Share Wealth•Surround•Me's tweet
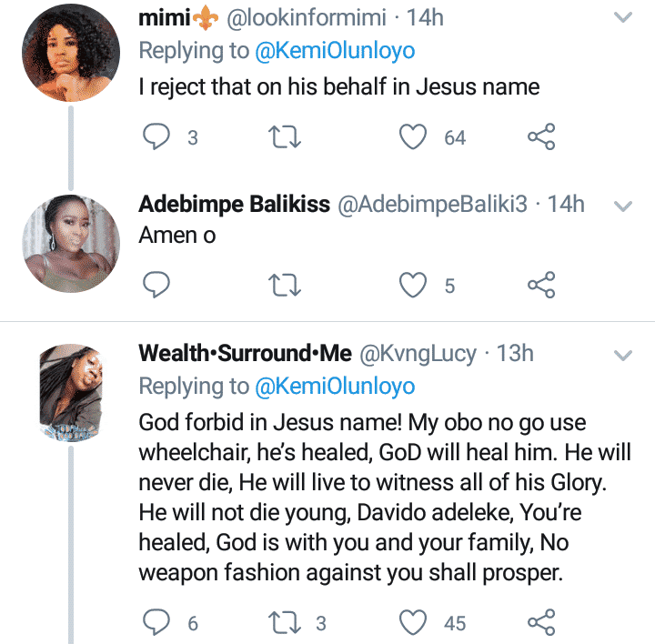 (x=541, y=622)
